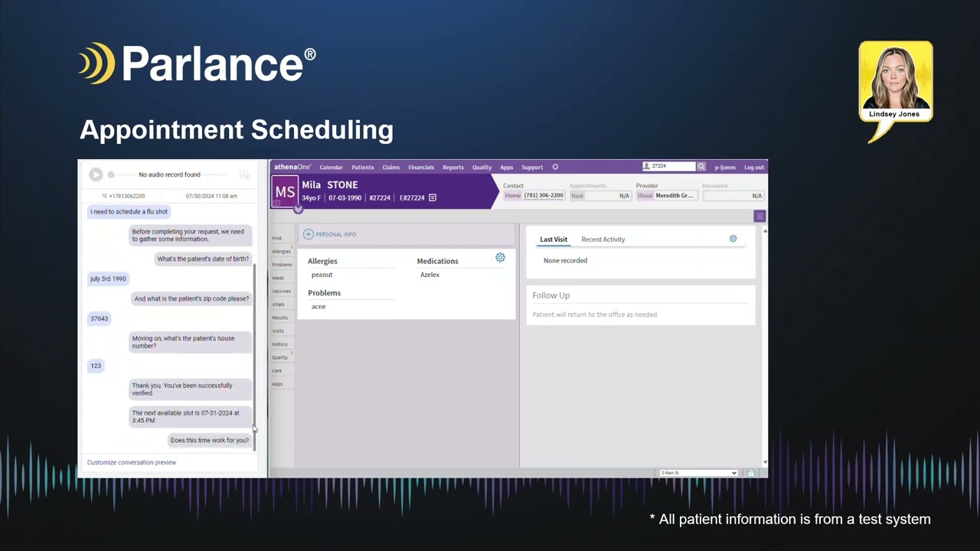The width and height of the screenshot is (980, 551).
Task: Click the 'None recorded' text in Last Visit
Action: (565, 261)
